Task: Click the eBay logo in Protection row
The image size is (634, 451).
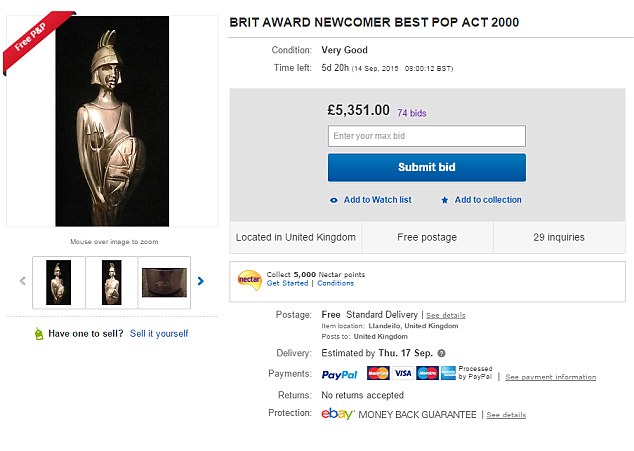Action: click(338, 413)
